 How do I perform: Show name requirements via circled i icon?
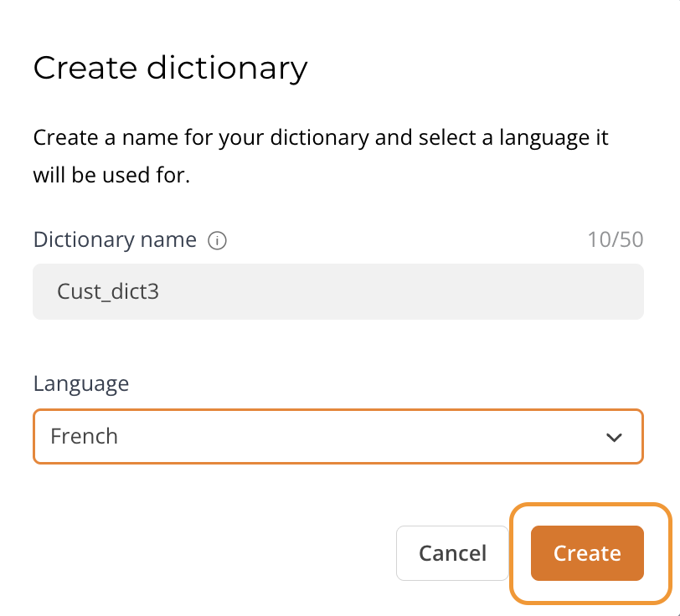[x=217, y=240]
